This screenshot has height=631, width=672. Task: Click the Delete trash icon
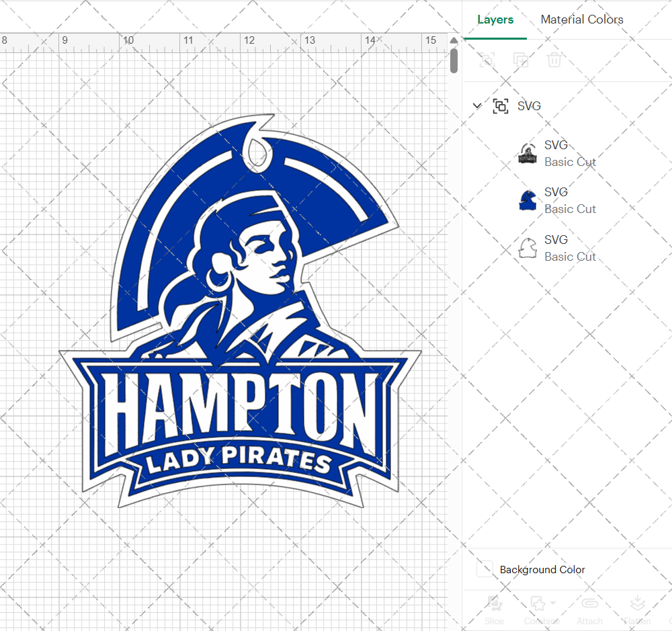coord(554,60)
